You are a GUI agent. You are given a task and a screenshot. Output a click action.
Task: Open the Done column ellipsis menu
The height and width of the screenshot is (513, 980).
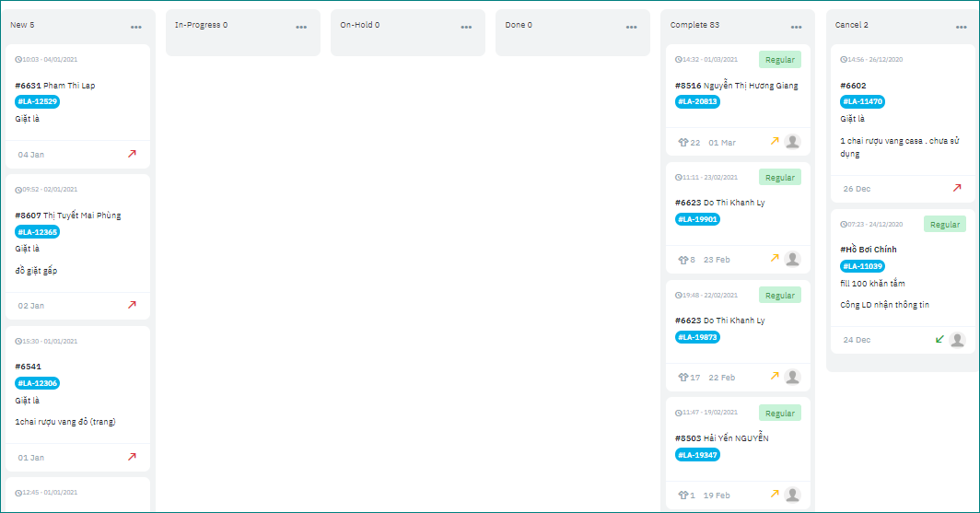631,27
